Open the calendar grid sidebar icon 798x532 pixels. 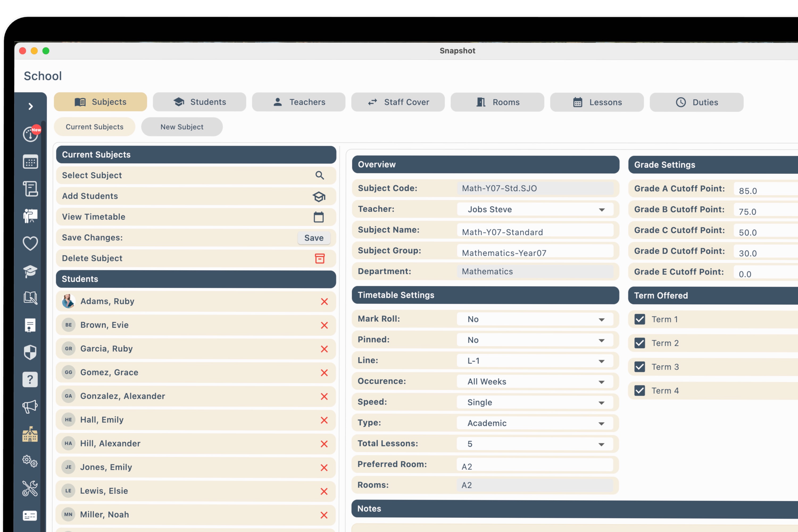(x=31, y=162)
